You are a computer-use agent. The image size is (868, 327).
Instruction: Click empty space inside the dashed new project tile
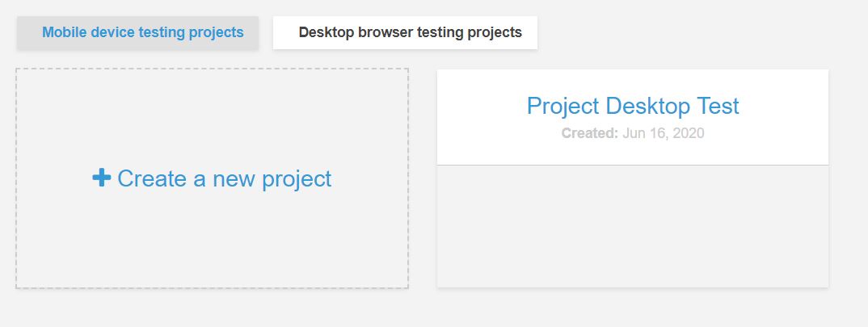click(212, 244)
